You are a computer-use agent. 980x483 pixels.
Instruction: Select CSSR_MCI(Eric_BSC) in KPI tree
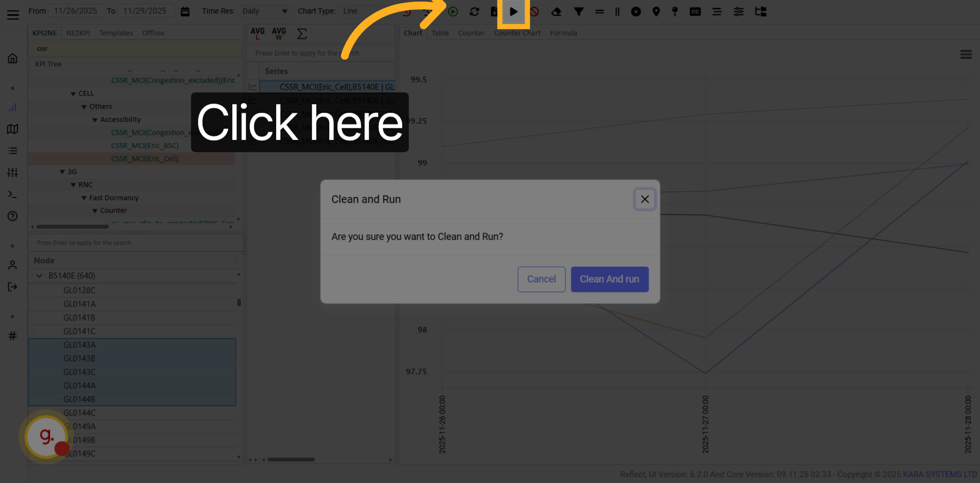(x=145, y=146)
